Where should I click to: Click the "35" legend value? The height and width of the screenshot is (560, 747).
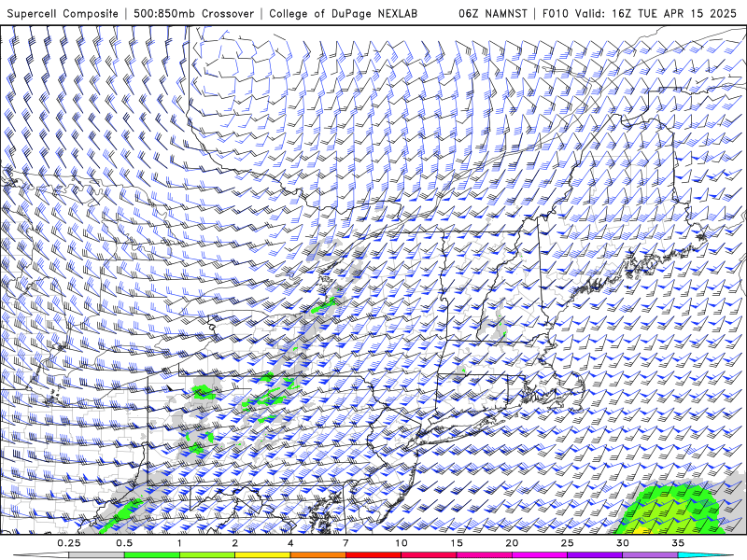[678, 543]
